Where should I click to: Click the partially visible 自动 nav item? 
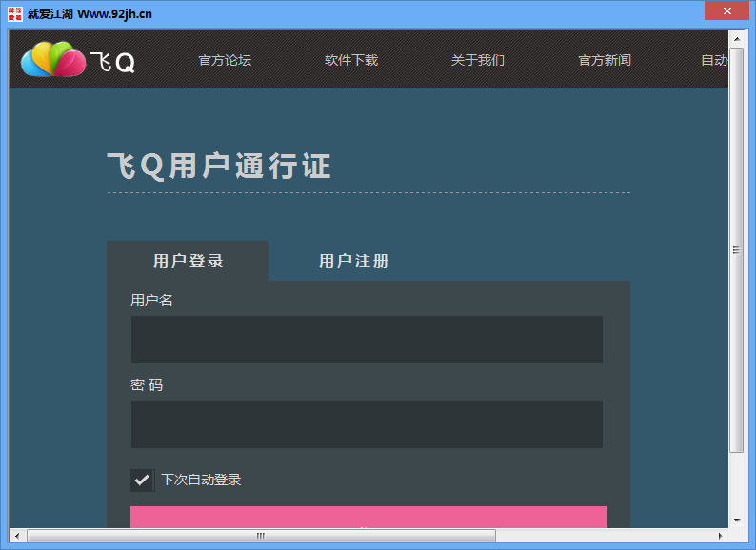tap(714, 60)
